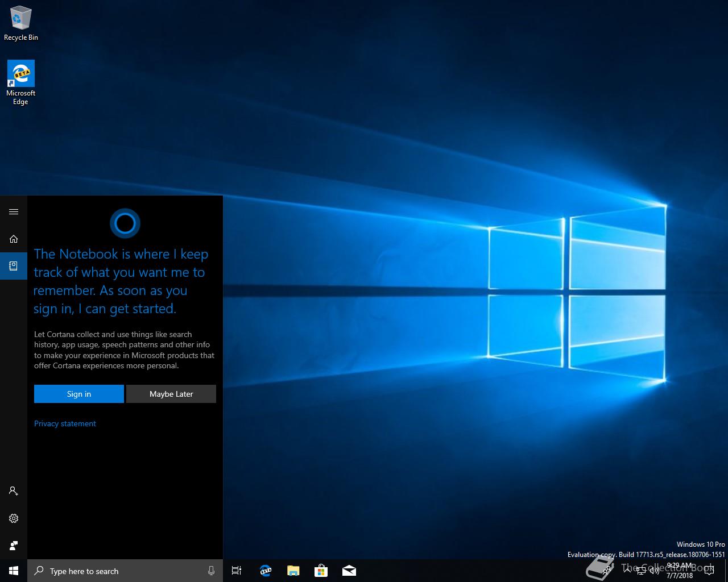728x582 pixels.
Task: Open Mail from taskbar
Action: pos(349,571)
